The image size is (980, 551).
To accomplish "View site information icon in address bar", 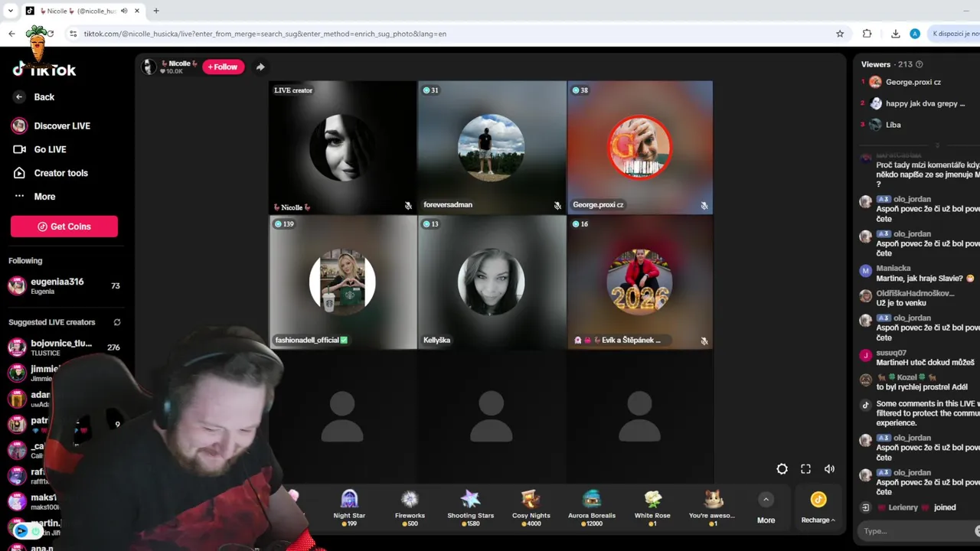I will [73, 34].
